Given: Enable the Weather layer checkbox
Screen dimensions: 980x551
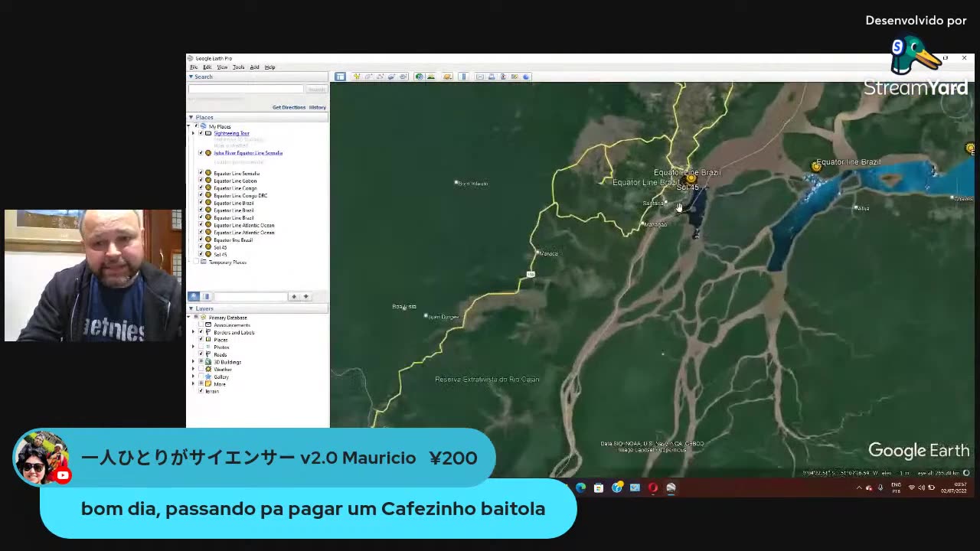Looking at the screenshot, I should [201, 370].
